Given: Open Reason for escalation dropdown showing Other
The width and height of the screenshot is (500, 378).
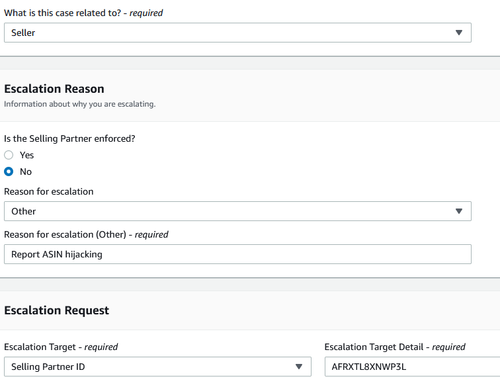Looking at the screenshot, I should click(238, 211).
